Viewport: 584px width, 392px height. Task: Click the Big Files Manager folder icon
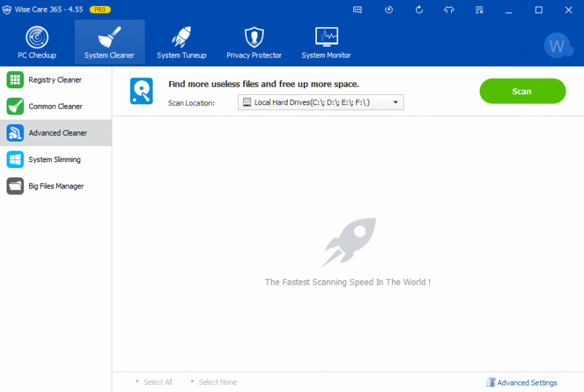click(x=15, y=186)
